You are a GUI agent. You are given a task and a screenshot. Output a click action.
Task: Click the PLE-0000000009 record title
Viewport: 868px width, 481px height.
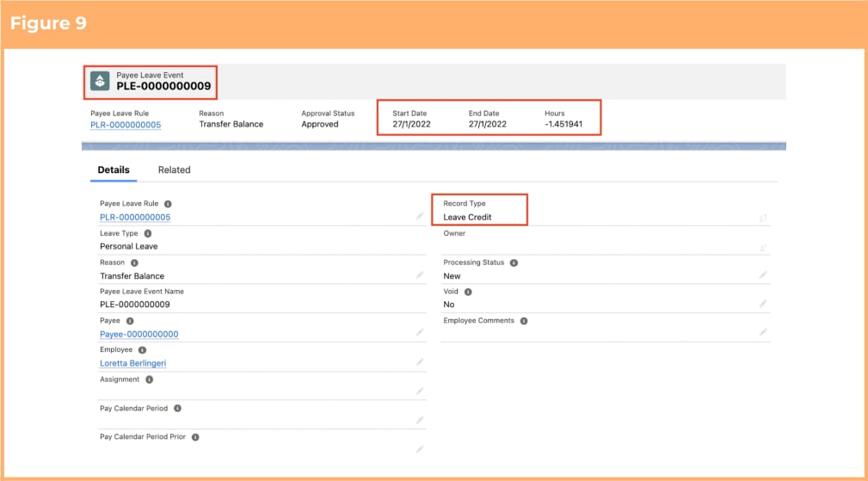[163, 86]
